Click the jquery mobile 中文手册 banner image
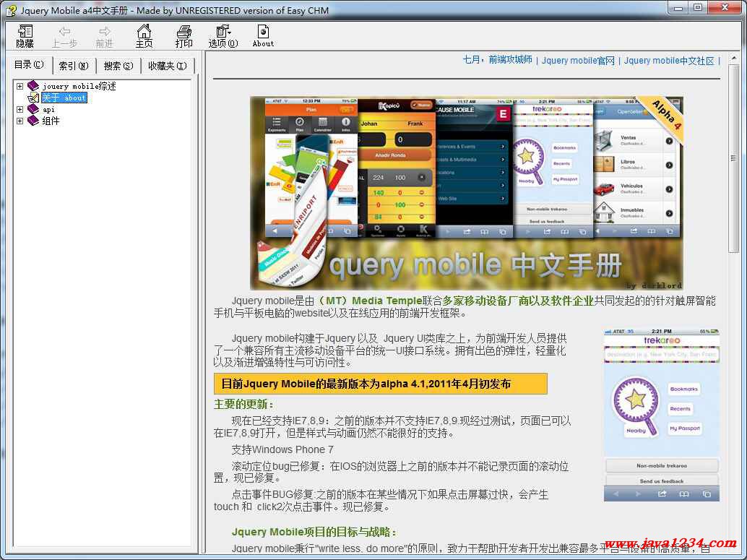The image size is (747, 560). click(x=466, y=193)
